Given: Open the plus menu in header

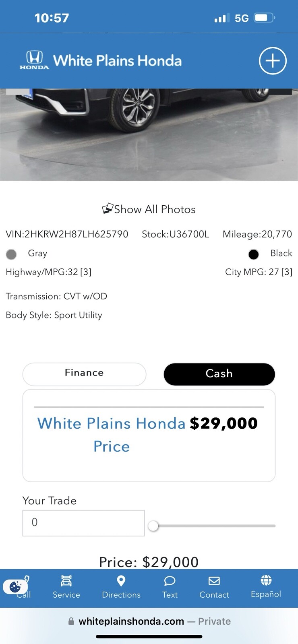Looking at the screenshot, I should (x=273, y=61).
